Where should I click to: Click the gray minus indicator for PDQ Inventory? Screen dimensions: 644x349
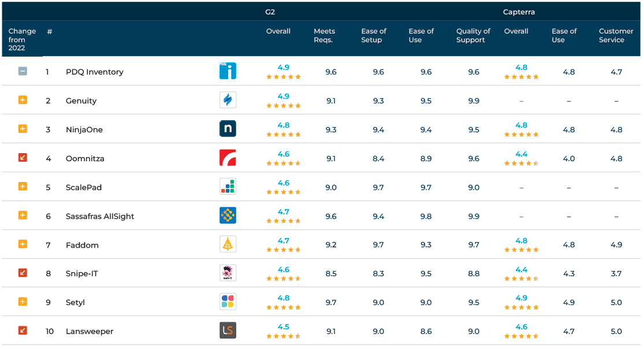point(23,71)
